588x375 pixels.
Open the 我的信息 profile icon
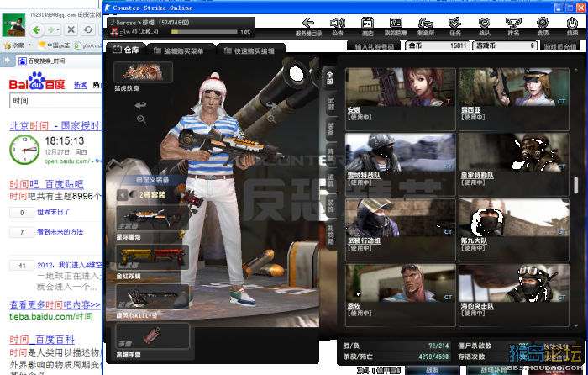[x=396, y=24]
